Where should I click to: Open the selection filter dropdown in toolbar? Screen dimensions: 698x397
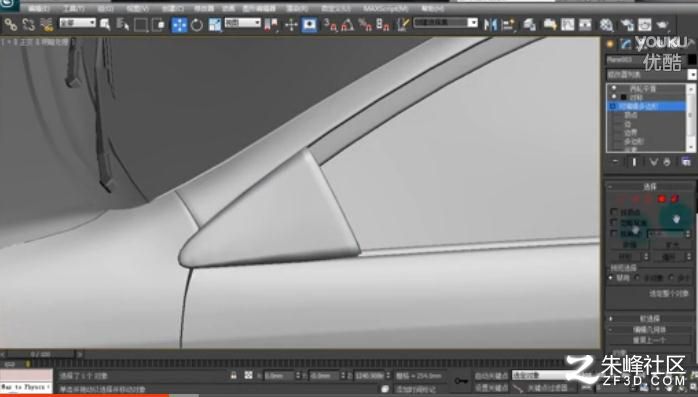78,22
